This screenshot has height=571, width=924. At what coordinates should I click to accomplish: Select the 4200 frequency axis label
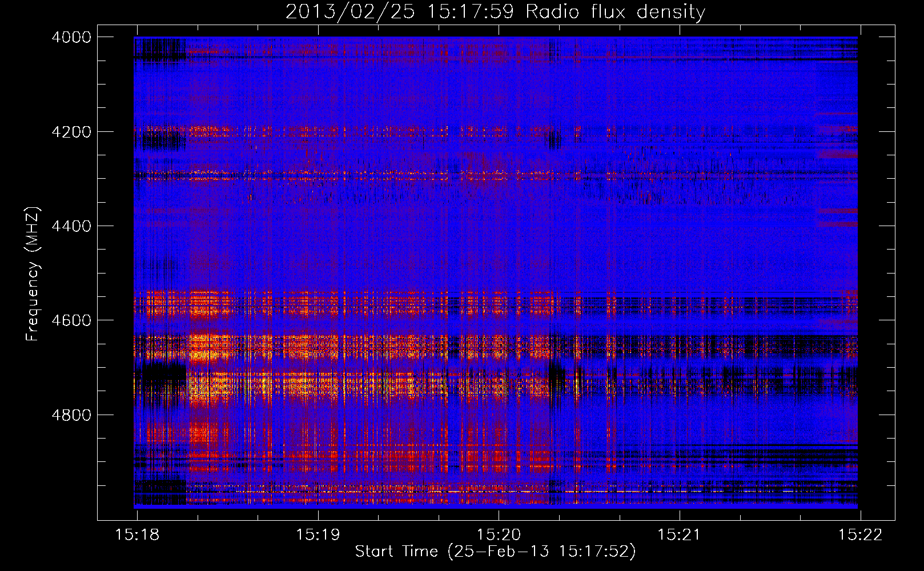tap(71, 132)
